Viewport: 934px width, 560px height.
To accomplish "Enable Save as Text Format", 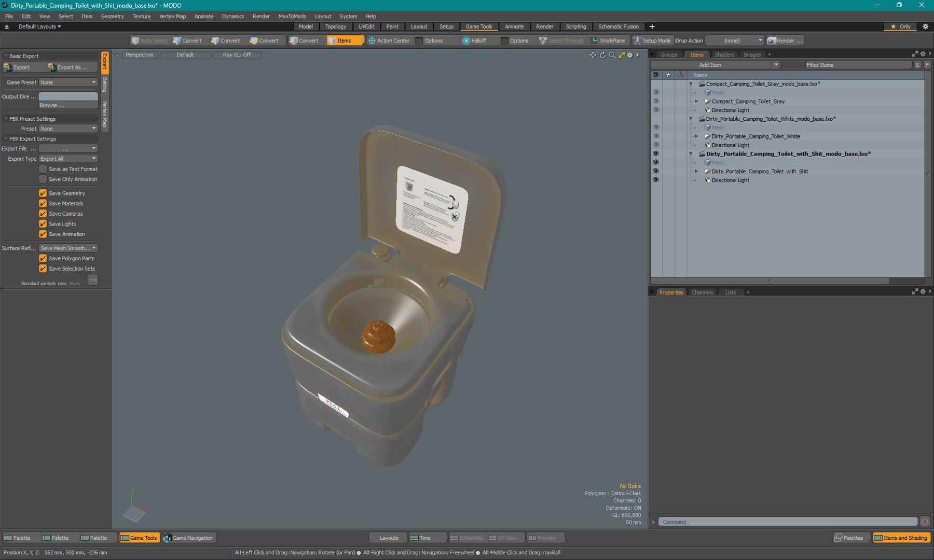I will [43, 169].
